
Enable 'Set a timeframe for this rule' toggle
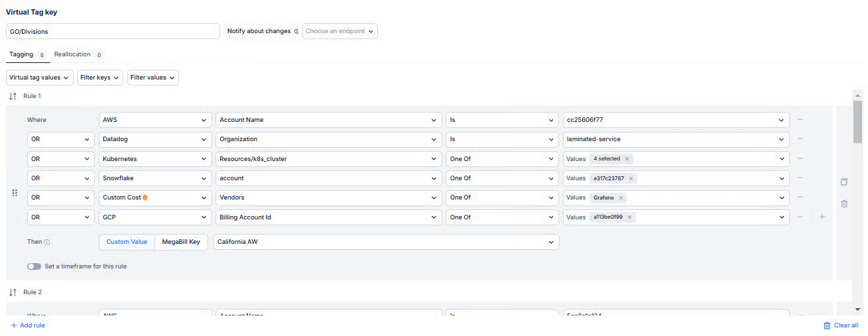[x=34, y=266]
